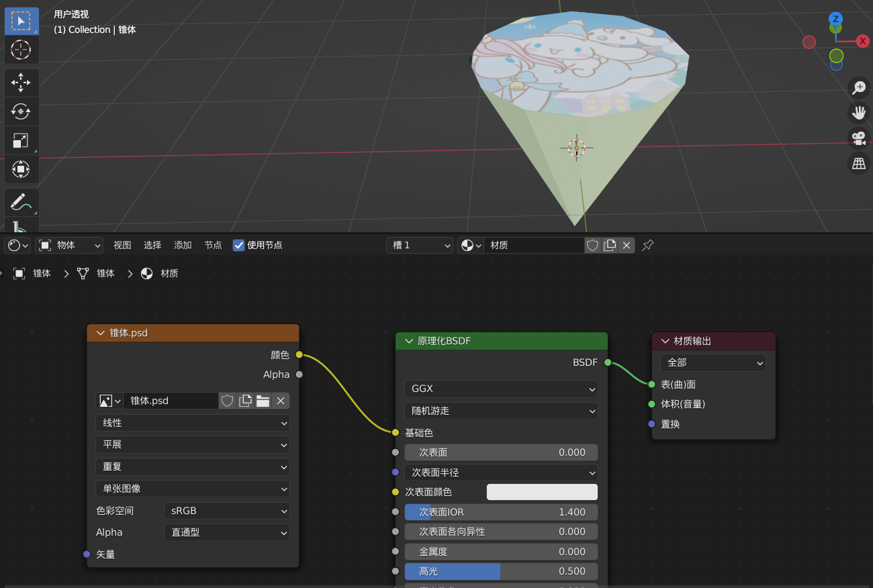
Task: Open the GGX distribution dropdown
Action: 501,389
